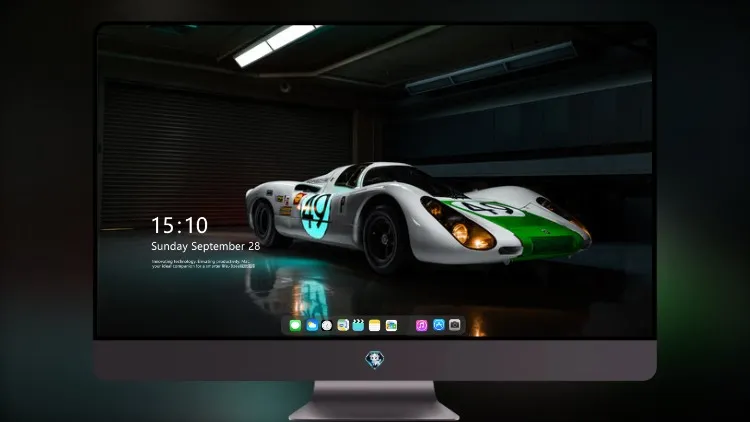Open the blue App Store icon

pos(439,325)
